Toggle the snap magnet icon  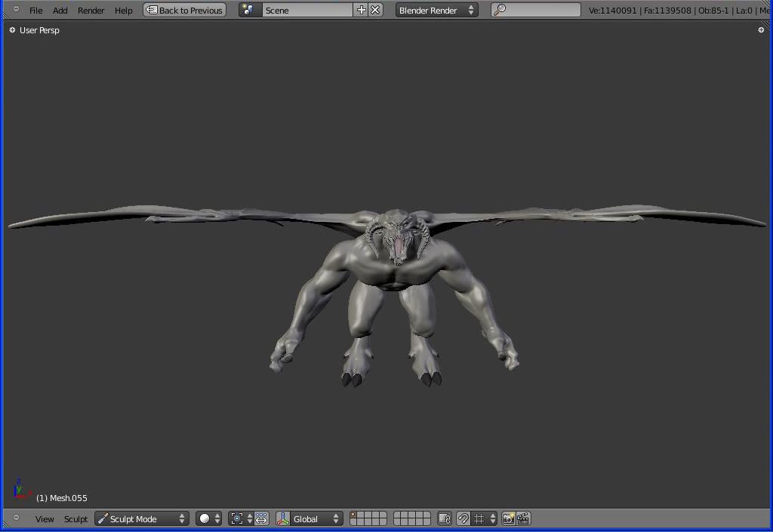pyautogui.click(x=463, y=519)
